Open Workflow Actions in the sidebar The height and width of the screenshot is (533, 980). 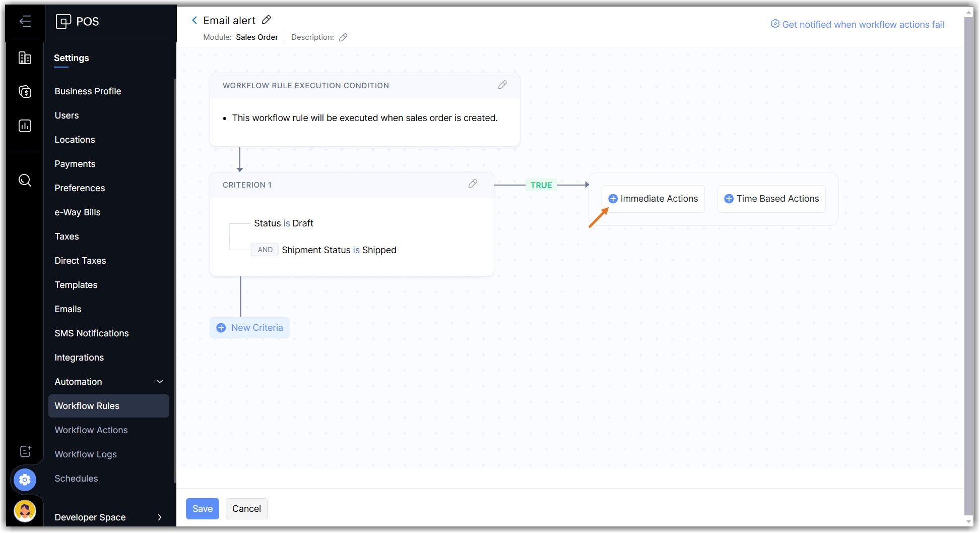(91, 430)
